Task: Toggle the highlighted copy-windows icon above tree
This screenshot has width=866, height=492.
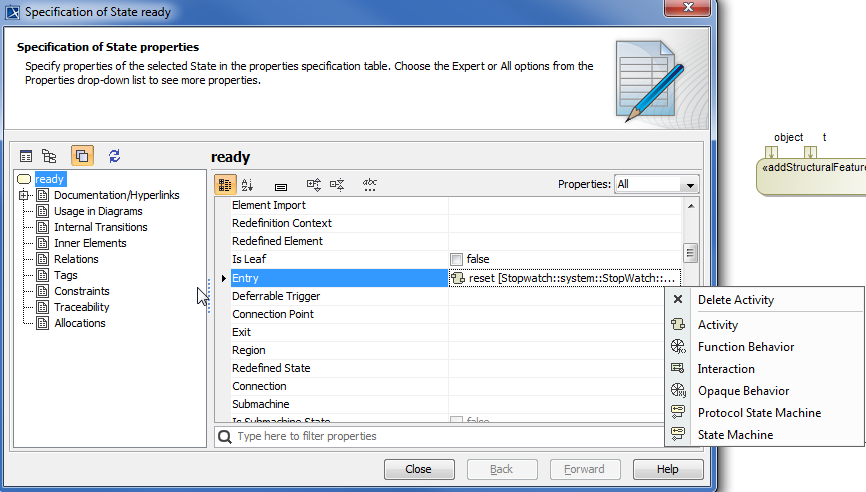Action: click(82, 156)
